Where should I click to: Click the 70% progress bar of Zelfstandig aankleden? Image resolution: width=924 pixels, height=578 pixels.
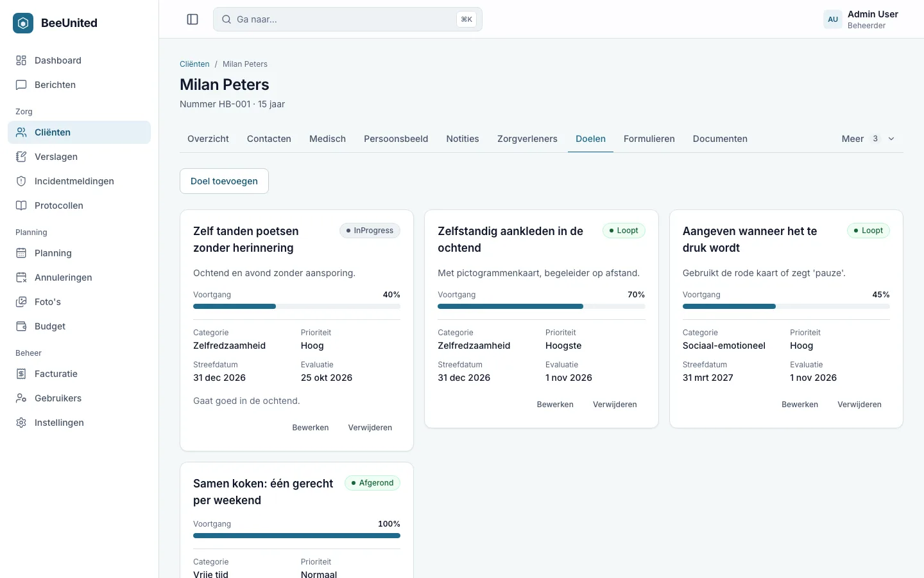click(x=542, y=306)
